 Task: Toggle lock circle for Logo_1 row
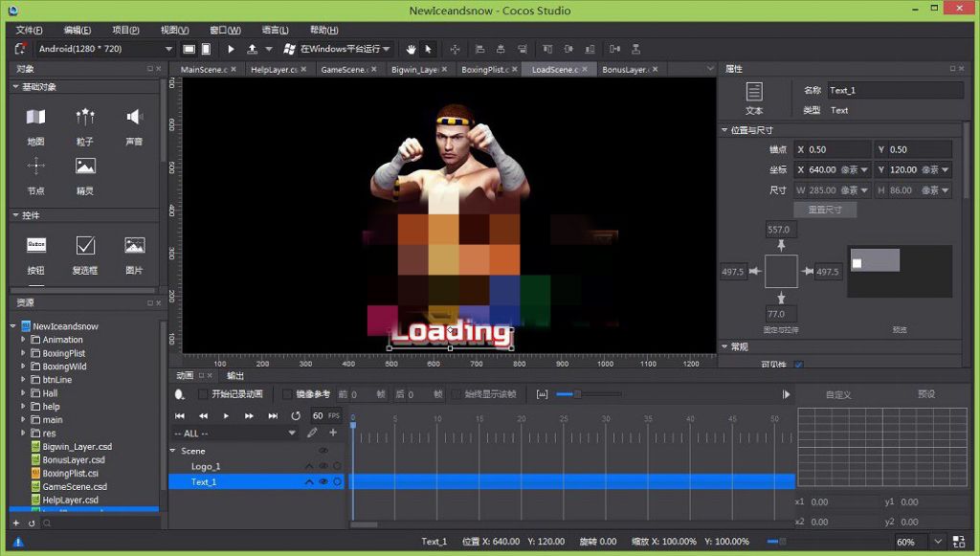(x=338, y=466)
